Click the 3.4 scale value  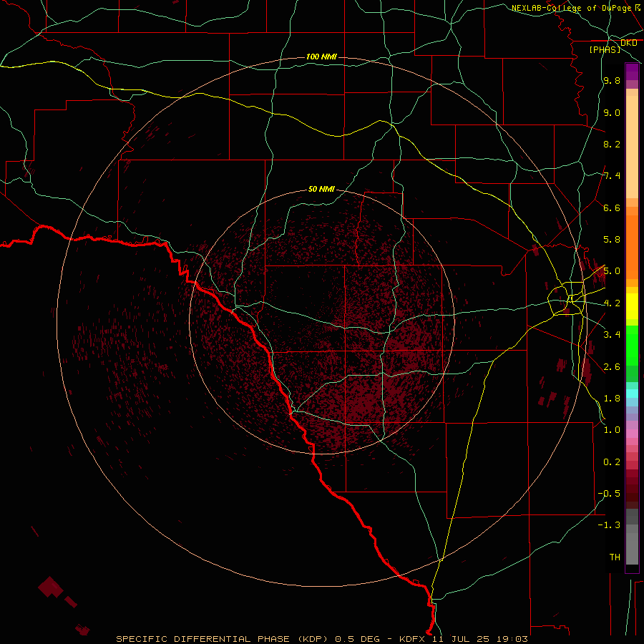coord(612,335)
